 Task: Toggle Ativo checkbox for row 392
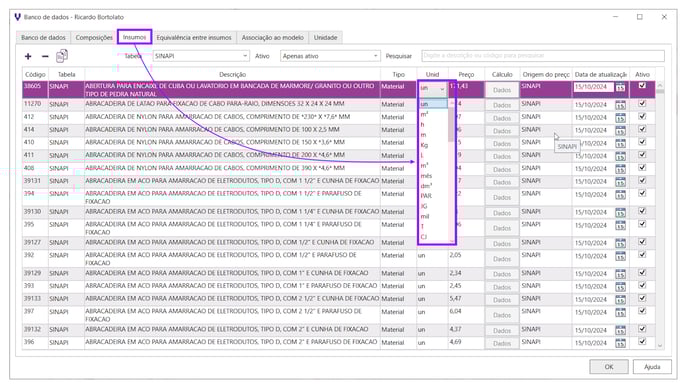pos(642,254)
